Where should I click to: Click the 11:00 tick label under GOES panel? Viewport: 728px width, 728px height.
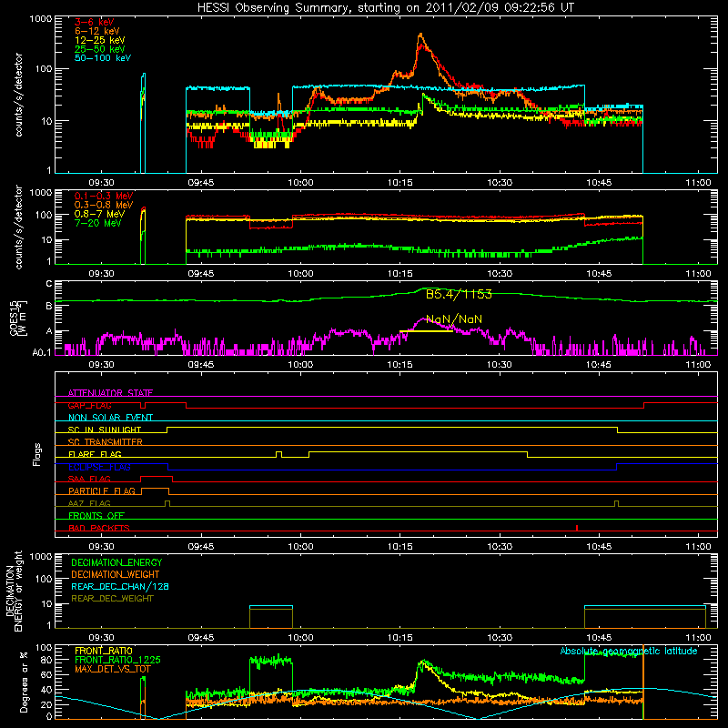pyautogui.click(x=698, y=365)
